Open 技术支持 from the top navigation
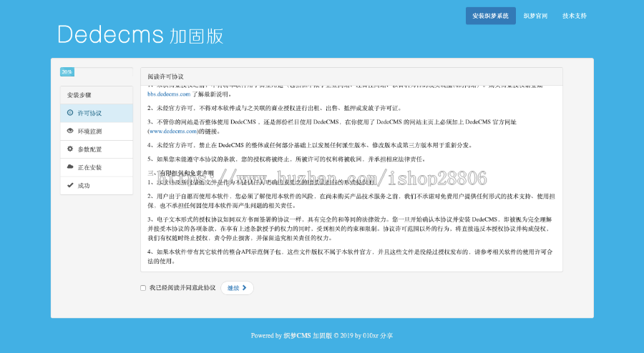644x353 pixels. [x=574, y=16]
